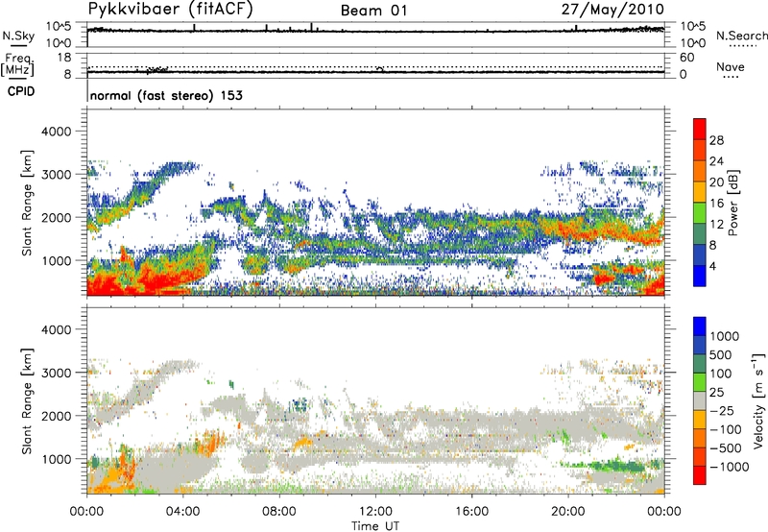Click 'normal (fast stereo) 153' text
The width and height of the screenshot is (768, 532).
click(166, 95)
